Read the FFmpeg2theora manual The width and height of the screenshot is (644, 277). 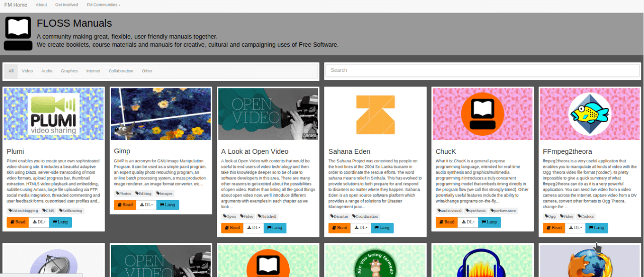pyautogui.click(x=553, y=228)
